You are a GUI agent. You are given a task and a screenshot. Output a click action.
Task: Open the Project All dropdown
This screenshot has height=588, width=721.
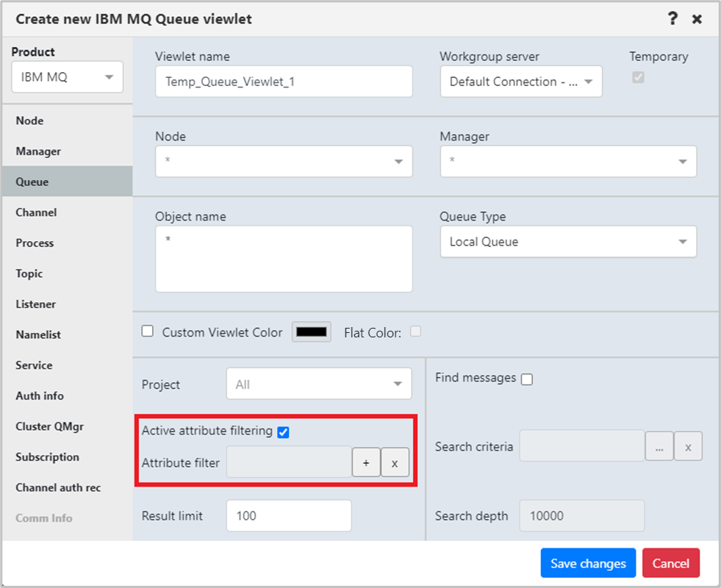click(x=319, y=384)
